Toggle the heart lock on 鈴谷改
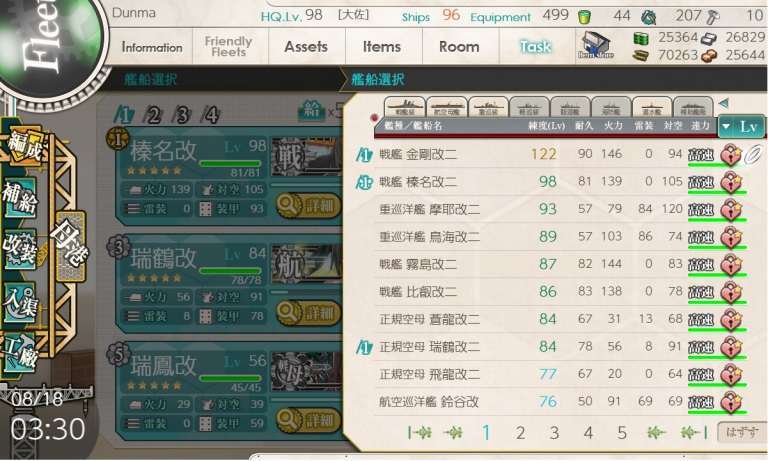Image resolution: width=768 pixels, height=461 pixels. pos(731,403)
